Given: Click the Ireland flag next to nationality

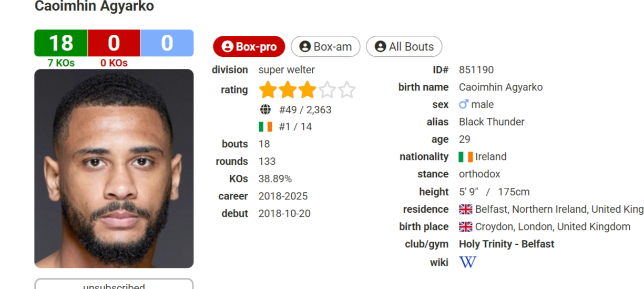Looking at the screenshot, I should pos(466,157).
